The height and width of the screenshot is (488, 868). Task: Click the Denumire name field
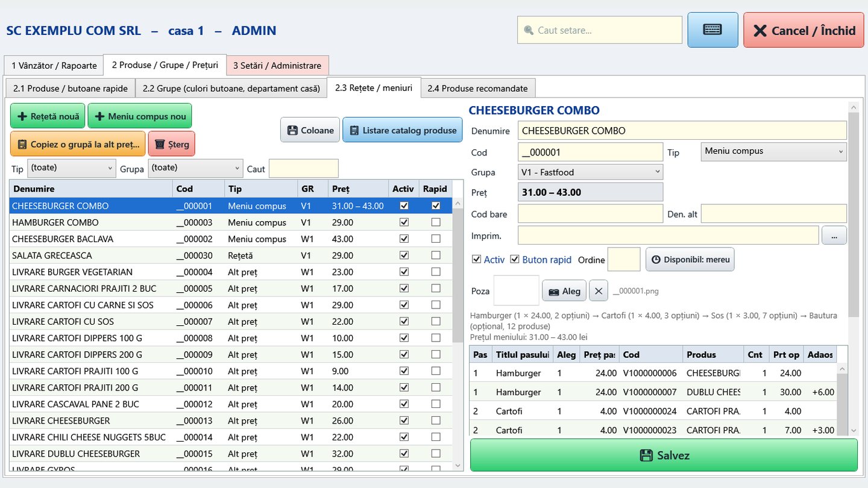[682, 130]
